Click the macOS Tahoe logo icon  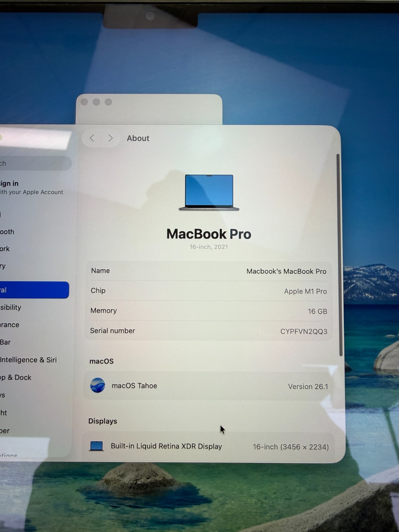98,385
